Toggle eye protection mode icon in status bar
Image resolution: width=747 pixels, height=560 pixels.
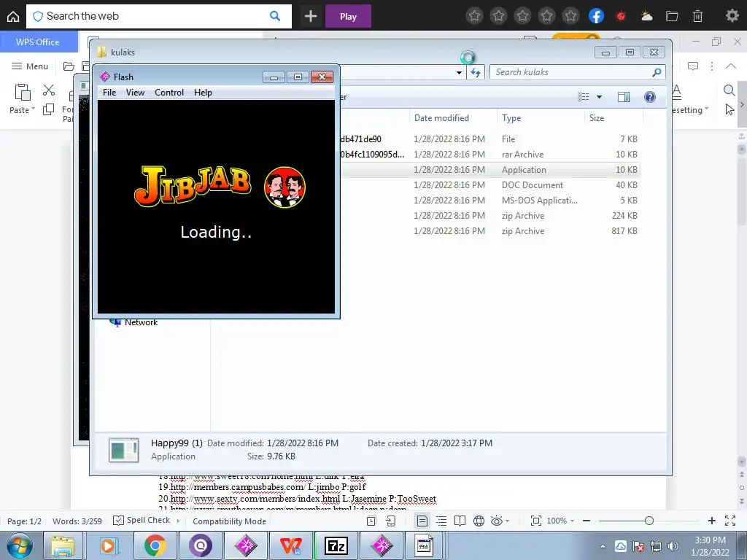click(x=496, y=521)
